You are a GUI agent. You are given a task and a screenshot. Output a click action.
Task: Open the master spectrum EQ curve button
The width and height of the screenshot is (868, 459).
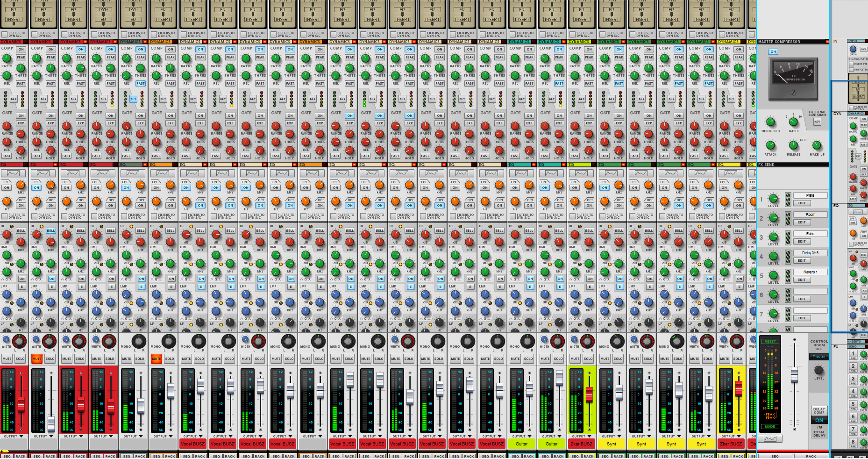tap(770, 438)
